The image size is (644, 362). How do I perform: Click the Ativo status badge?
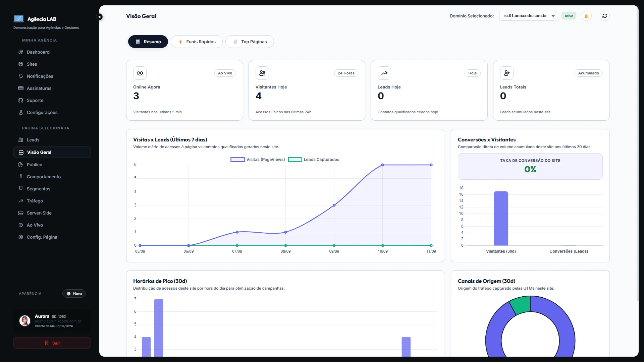(x=569, y=16)
